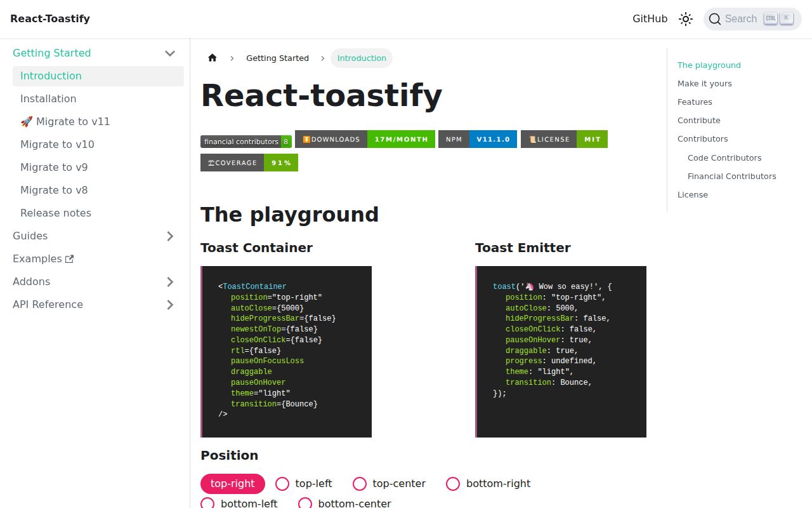Open Migrate to v8 page
The height and width of the screenshot is (508, 812).
tap(98, 190)
